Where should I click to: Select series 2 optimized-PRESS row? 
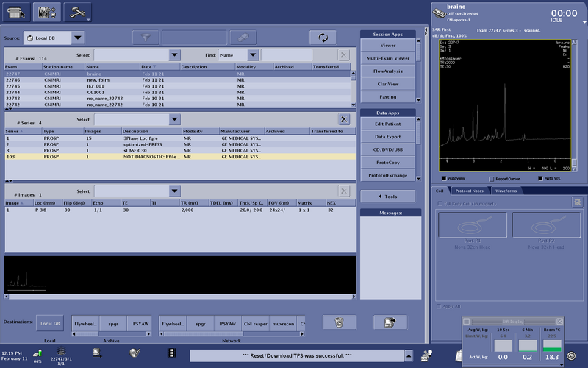[x=180, y=144]
